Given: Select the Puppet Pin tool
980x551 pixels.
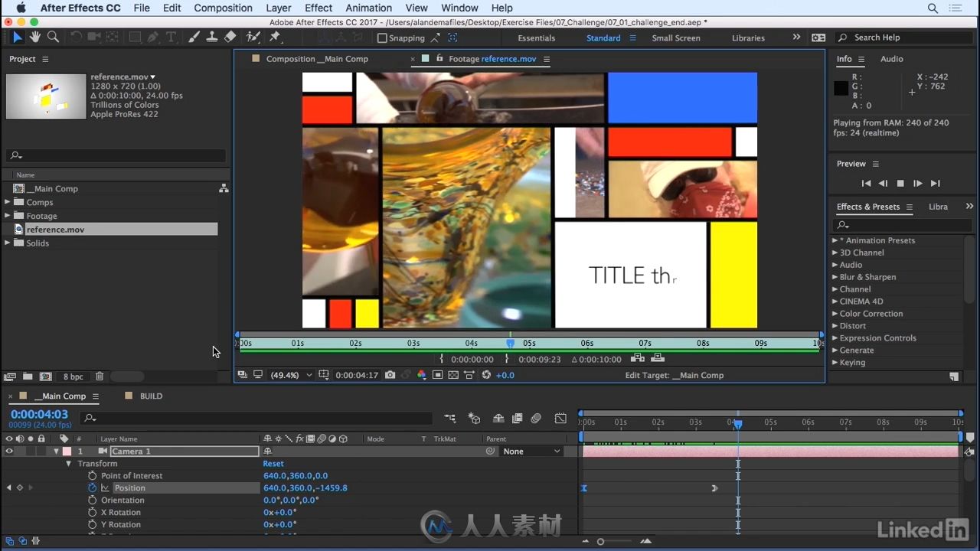Looking at the screenshot, I should click(x=275, y=37).
